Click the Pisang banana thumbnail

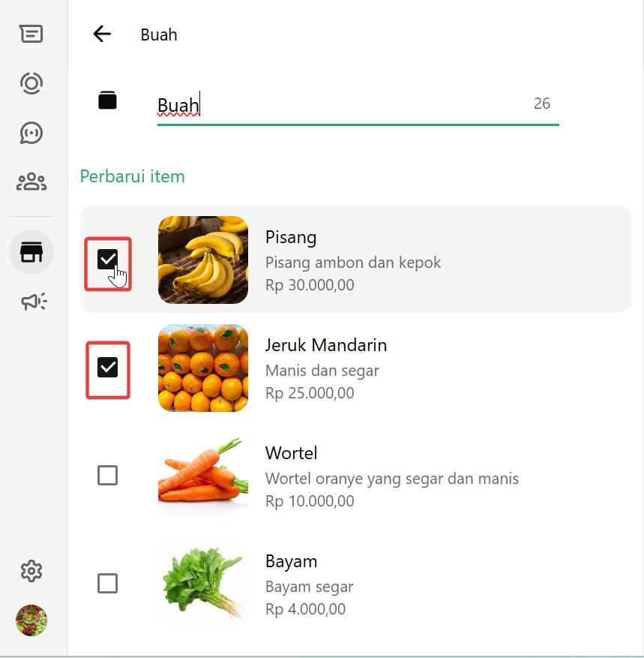[x=203, y=260]
